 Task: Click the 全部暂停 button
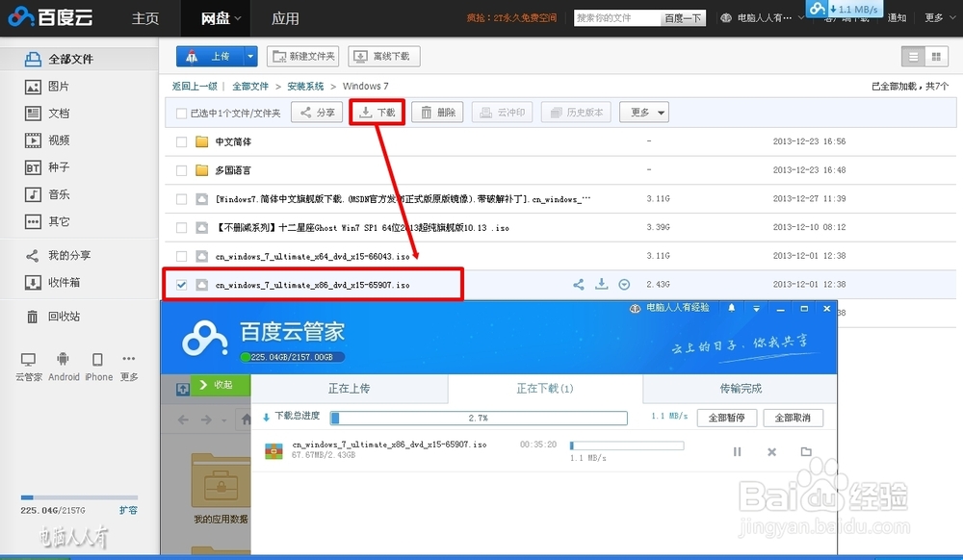727,418
